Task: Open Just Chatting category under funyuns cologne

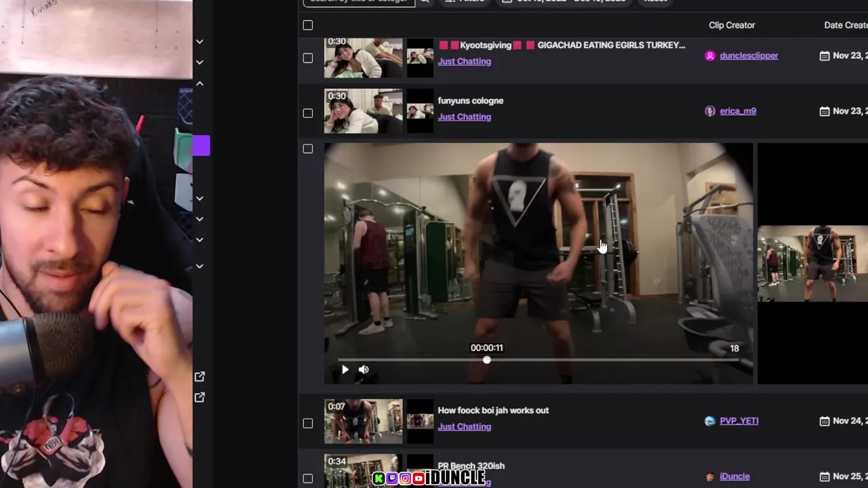Action: point(465,117)
